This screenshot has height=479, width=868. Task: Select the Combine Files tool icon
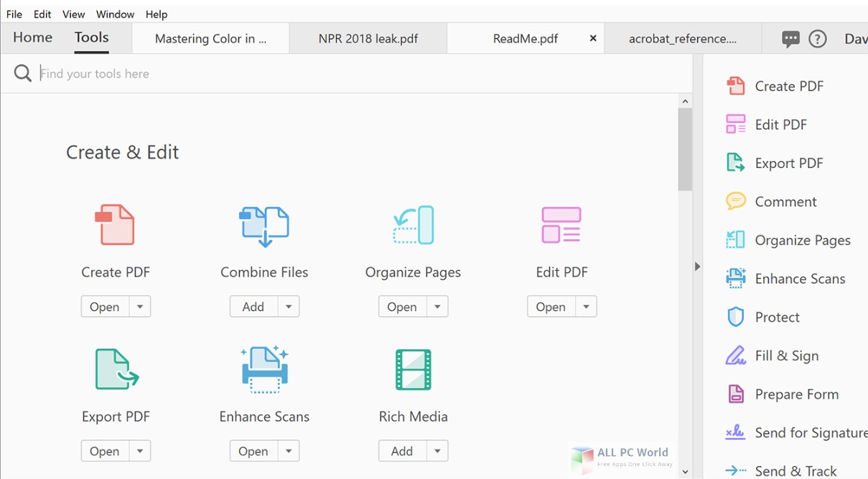click(x=264, y=225)
